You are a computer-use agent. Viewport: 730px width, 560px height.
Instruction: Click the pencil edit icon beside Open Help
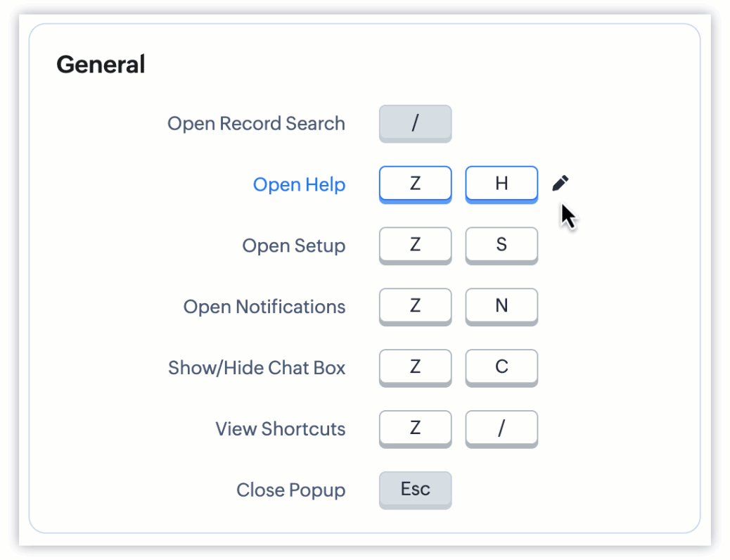[x=559, y=183]
